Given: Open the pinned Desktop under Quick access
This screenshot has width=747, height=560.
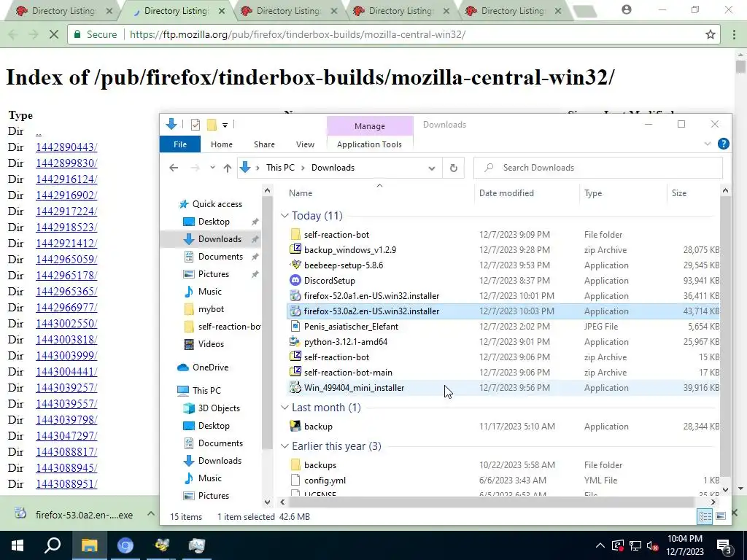Looking at the screenshot, I should coord(214,222).
